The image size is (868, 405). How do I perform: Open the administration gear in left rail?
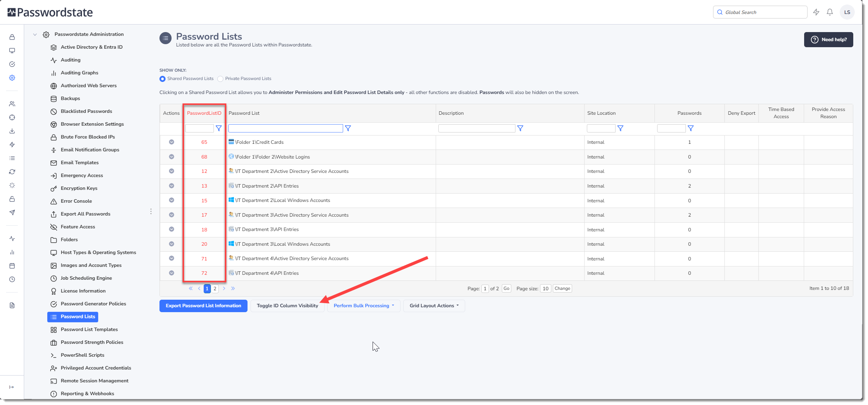[12, 78]
